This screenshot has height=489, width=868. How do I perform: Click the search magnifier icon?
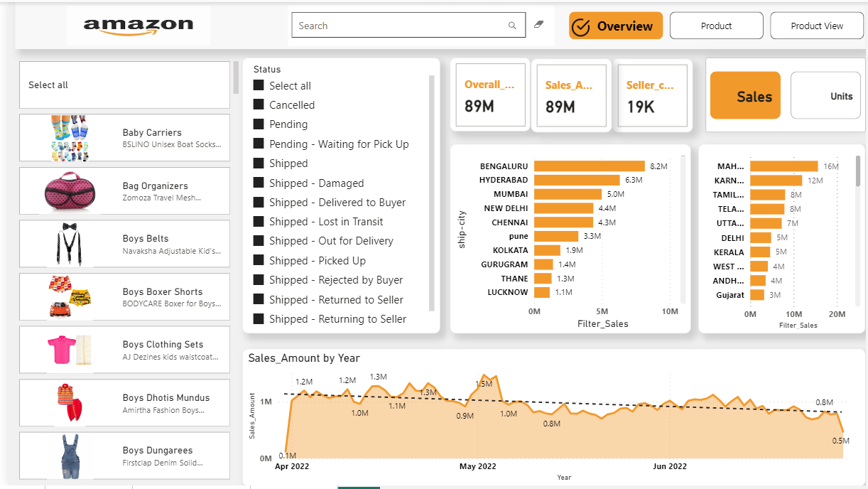pyautogui.click(x=512, y=26)
